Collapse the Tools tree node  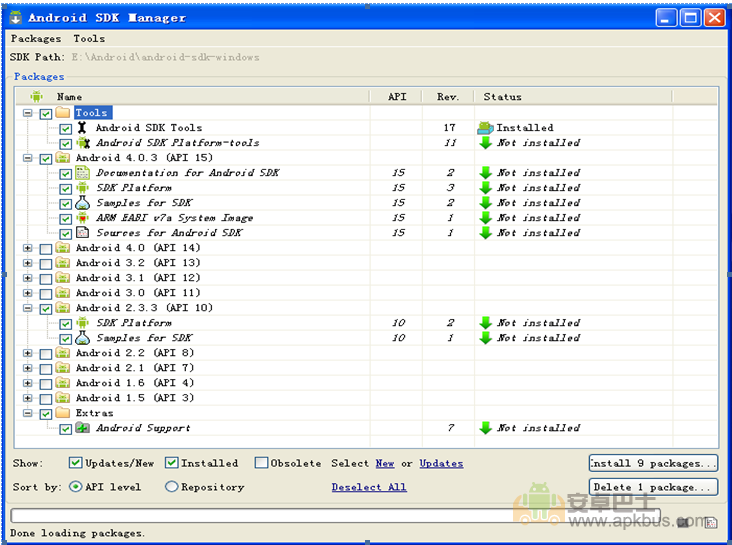[x=28, y=113]
